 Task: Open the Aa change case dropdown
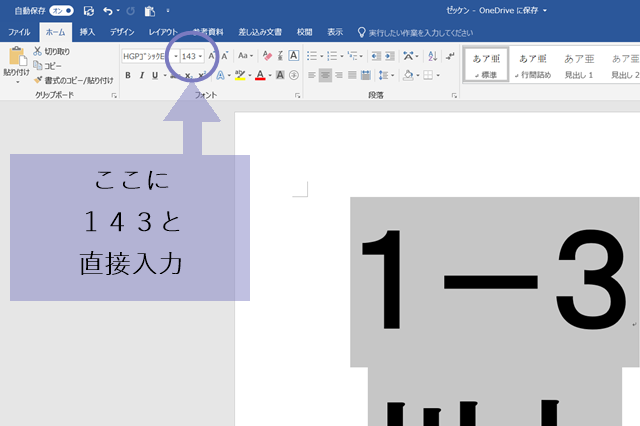click(x=245, y=55)
